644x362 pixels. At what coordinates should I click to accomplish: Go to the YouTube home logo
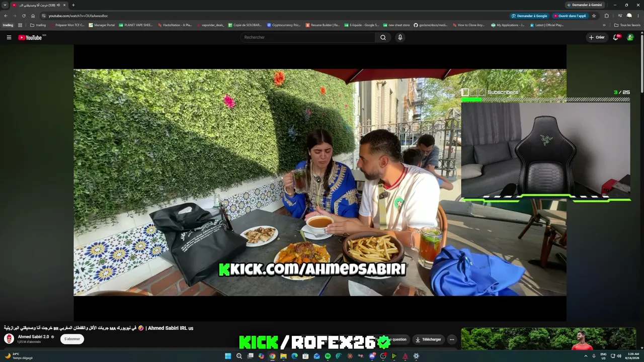click(x=30, y=37)
